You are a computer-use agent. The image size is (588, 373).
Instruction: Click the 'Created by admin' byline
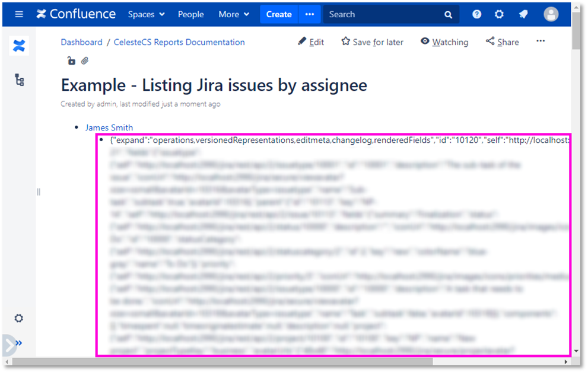141,104
